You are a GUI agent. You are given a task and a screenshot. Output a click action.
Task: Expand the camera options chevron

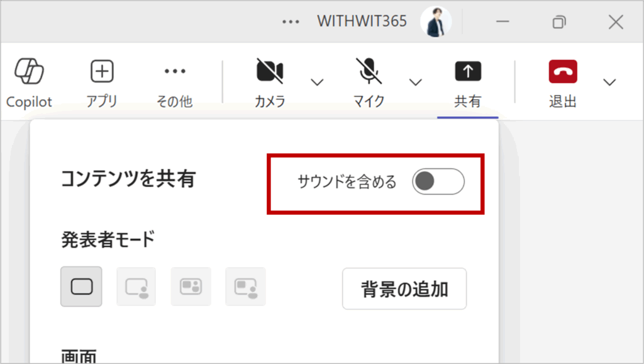tap(317, 82)
